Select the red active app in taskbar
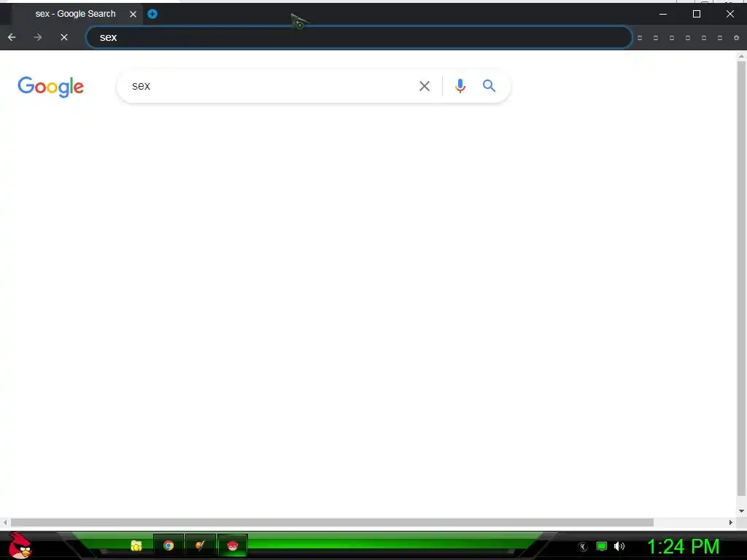Screen dimensions: 747x560 coord(233,545)
